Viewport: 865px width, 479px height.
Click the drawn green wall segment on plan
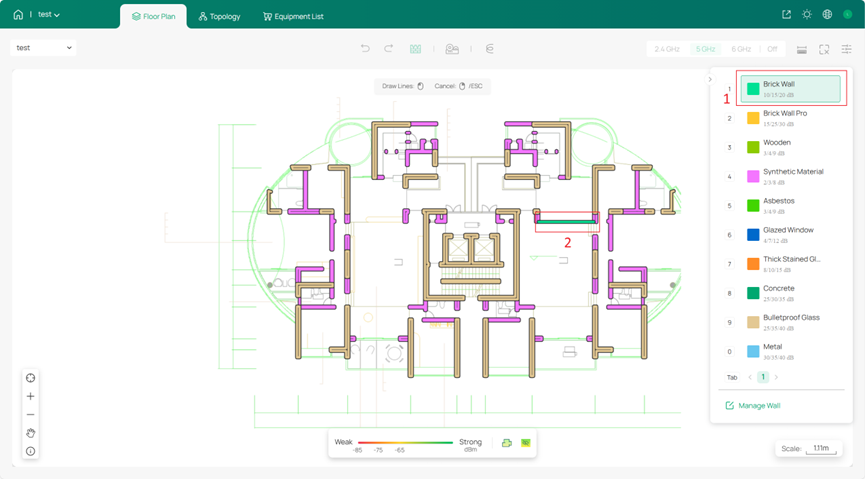(567, 222)
